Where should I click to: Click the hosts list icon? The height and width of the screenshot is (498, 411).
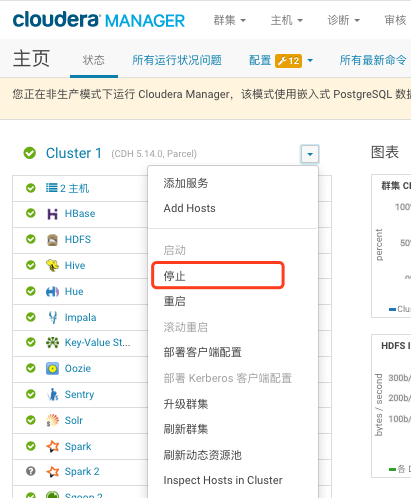52,188
